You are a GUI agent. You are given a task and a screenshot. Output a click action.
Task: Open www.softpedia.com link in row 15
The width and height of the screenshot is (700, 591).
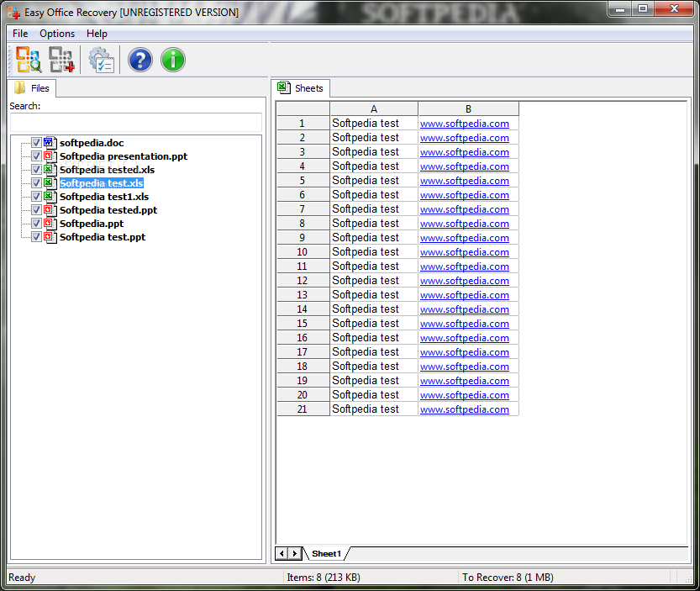464,324
